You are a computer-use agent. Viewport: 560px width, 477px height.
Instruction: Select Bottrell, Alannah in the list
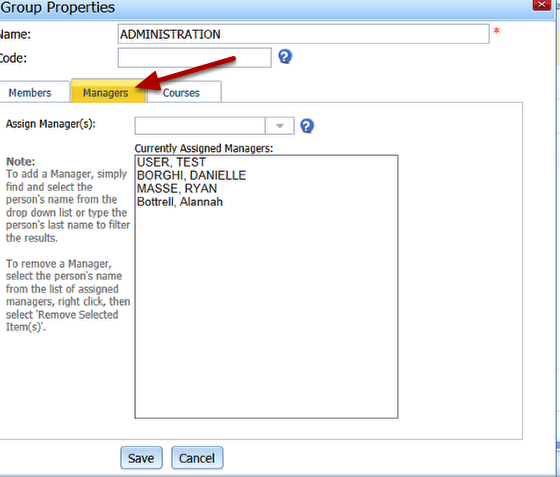(180, 202)
